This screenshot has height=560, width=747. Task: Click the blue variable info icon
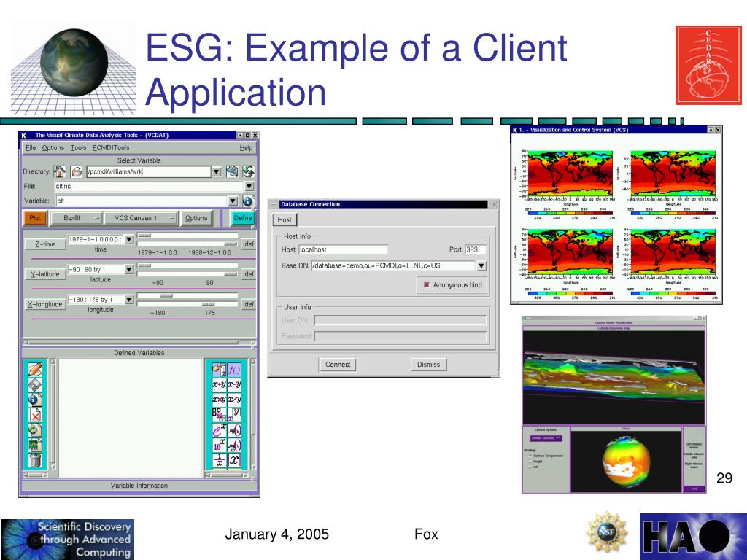pos(247,201)
